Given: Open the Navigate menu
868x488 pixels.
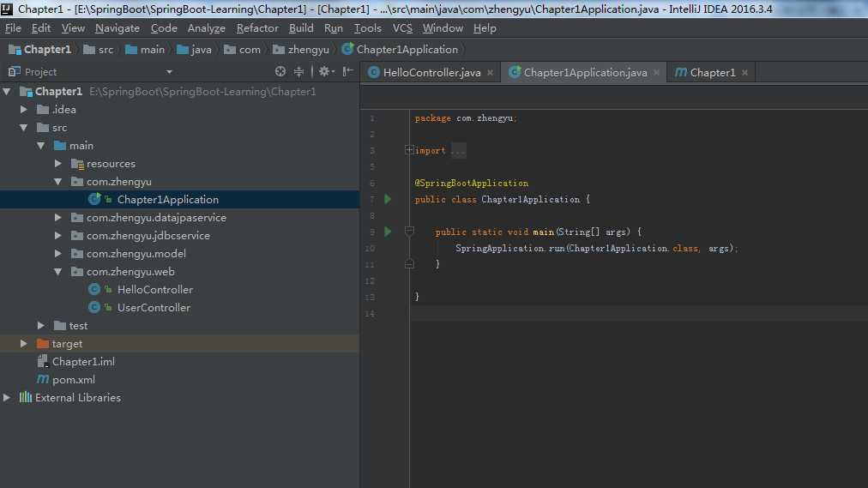Looking at the screenshot, I should [x=118, y=28].
